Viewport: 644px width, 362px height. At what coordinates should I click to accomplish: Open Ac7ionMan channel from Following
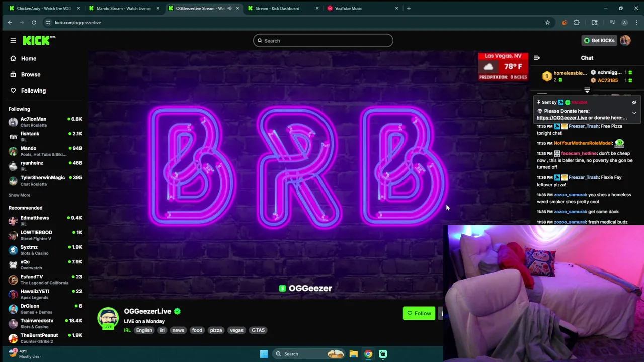pos(44,122)
